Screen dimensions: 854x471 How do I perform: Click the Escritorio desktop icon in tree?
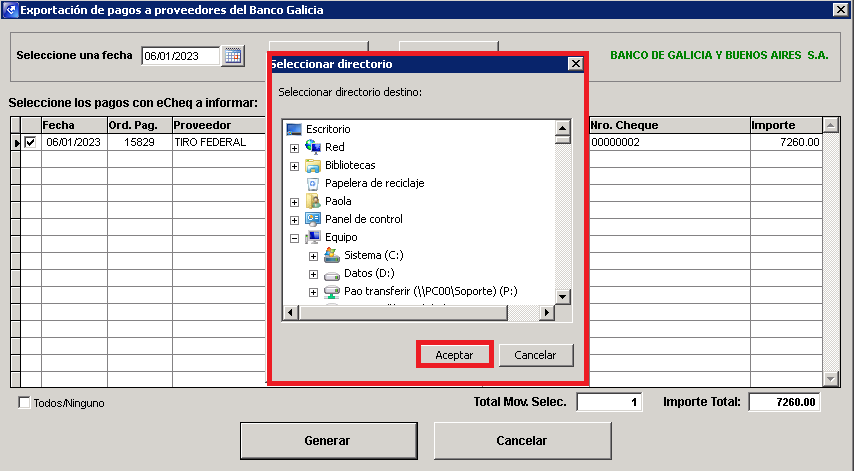pyautogui.click(x=294, y=130)
